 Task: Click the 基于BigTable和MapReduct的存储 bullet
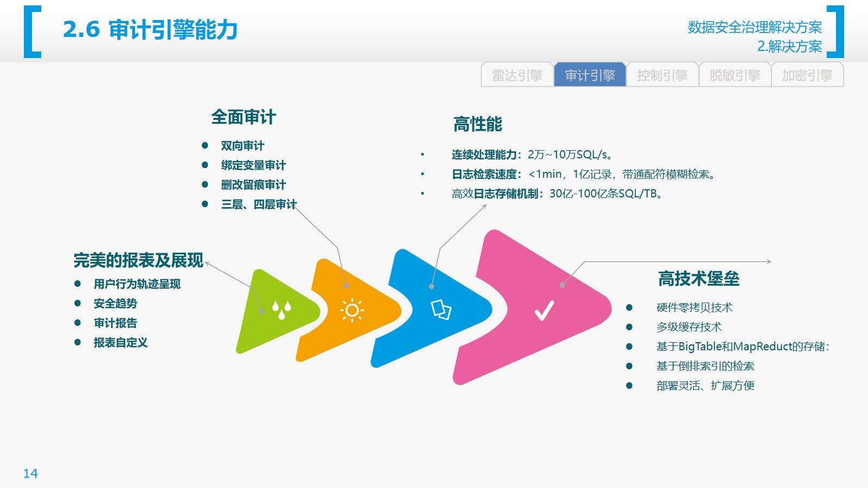click(x=743, y=347)
